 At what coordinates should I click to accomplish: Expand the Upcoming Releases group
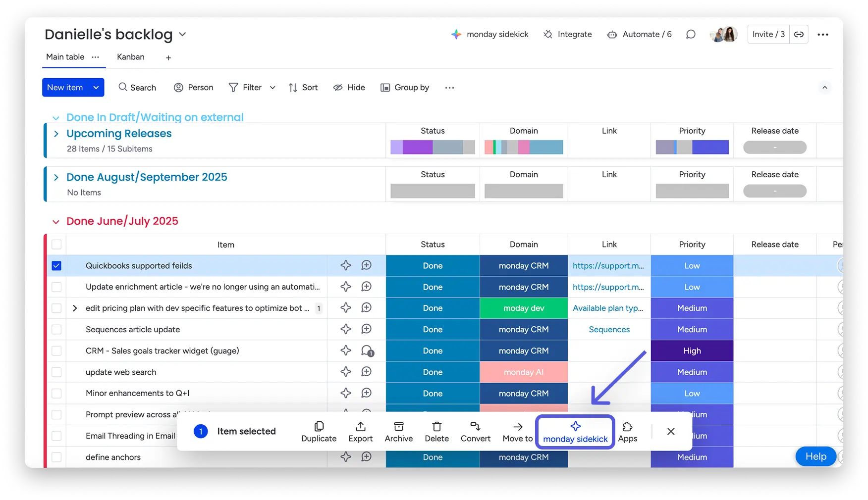[x=56, y=134]
